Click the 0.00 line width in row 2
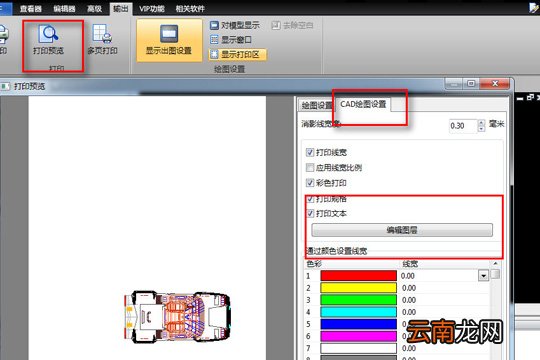The height and width of the screenshot is (360, 540). pyautogui.click(x=409, y=288)
